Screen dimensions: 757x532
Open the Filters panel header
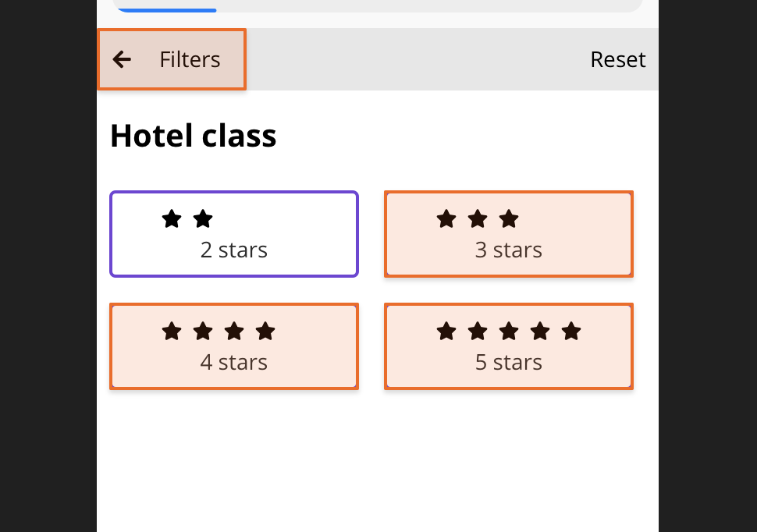tap(172, 59)
